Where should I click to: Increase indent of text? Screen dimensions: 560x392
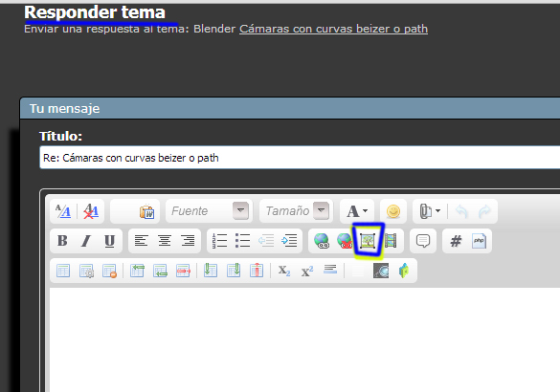289,241
